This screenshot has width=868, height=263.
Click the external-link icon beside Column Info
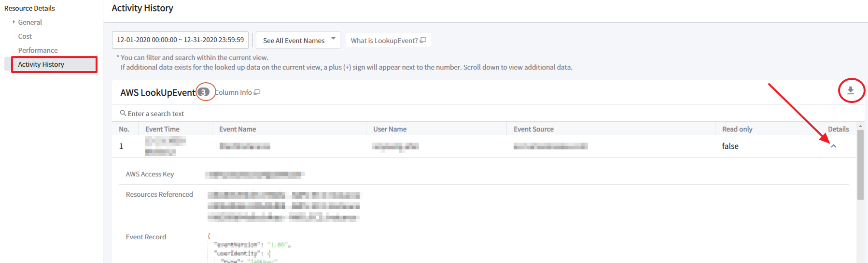click(x=257, y=92)
